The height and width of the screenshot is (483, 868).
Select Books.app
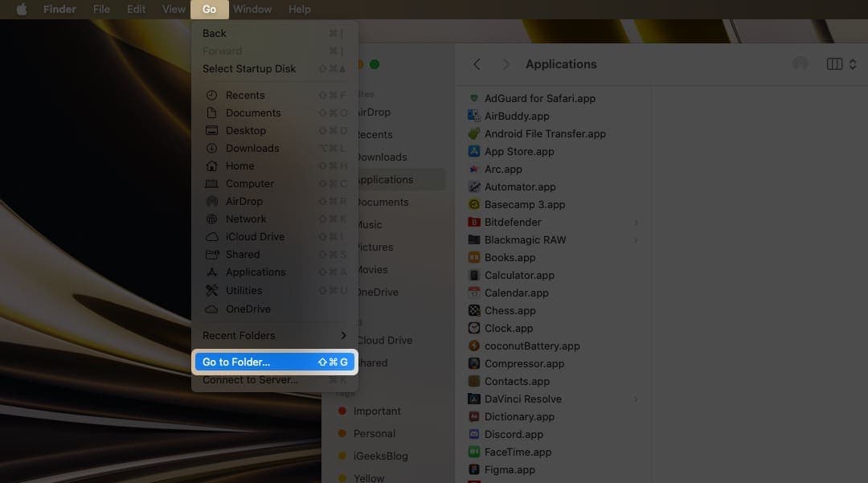tap(510, 258)
